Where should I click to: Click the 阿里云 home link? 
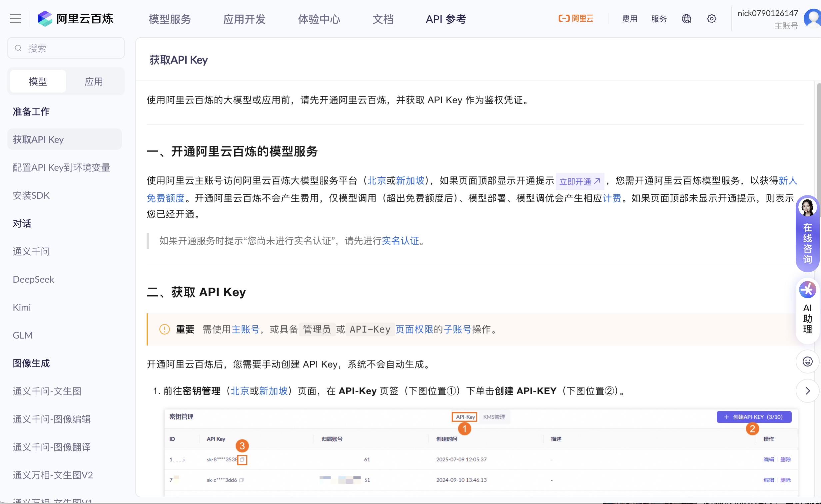(576, 19)
